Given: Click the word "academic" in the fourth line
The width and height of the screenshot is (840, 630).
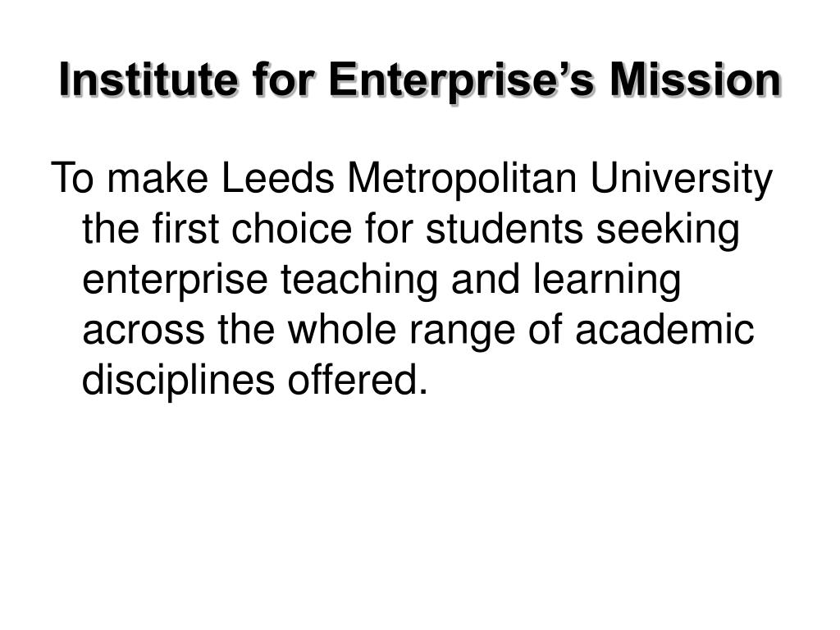Looking at the screenshot, I should 664,330.
